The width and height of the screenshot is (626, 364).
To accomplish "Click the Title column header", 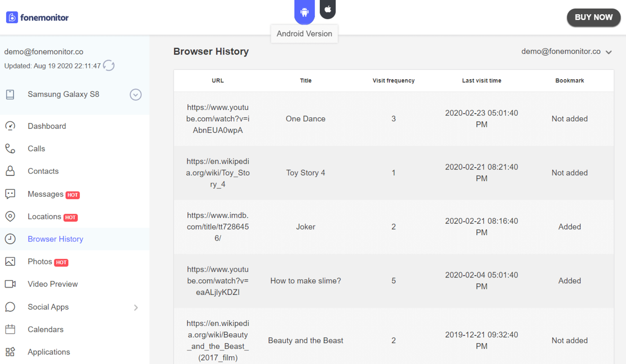I will click(306, 81).
